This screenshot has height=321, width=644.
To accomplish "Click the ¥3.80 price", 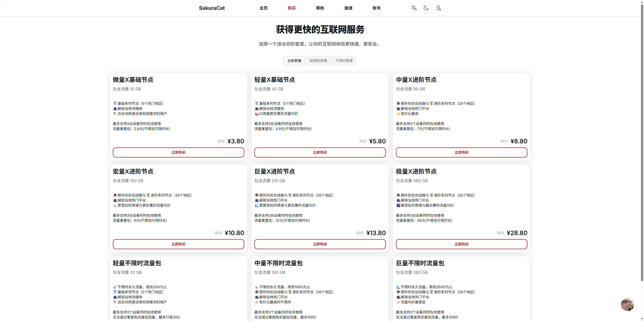I will click(236, 141).
